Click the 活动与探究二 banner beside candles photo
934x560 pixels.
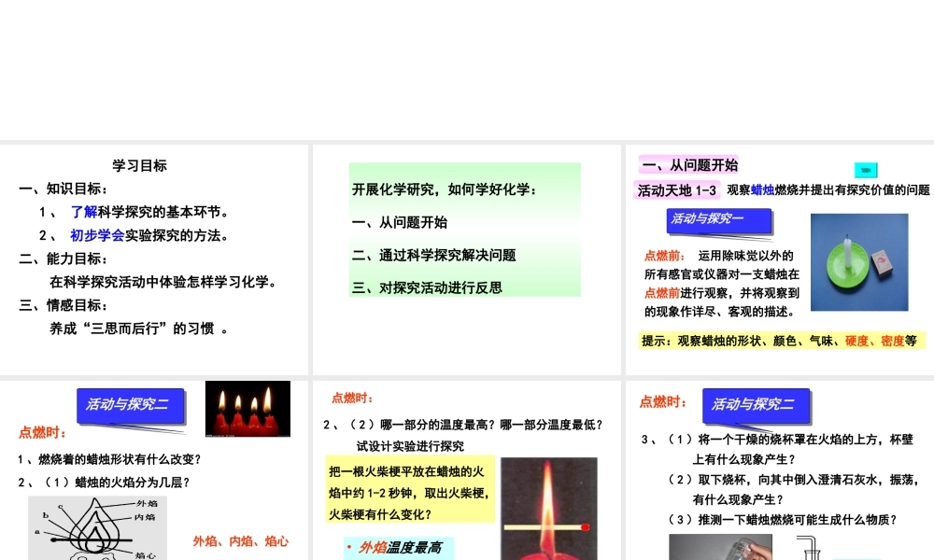128,404
